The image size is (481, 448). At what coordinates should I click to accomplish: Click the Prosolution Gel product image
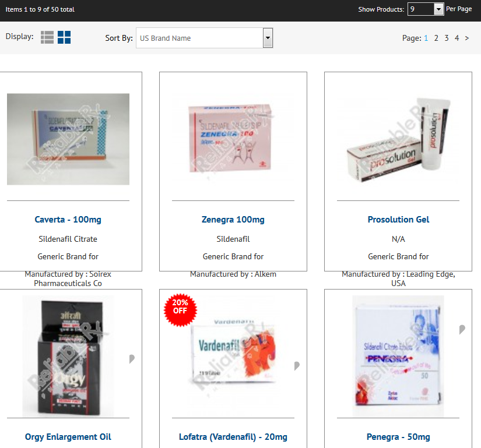[x=398, y=139]
